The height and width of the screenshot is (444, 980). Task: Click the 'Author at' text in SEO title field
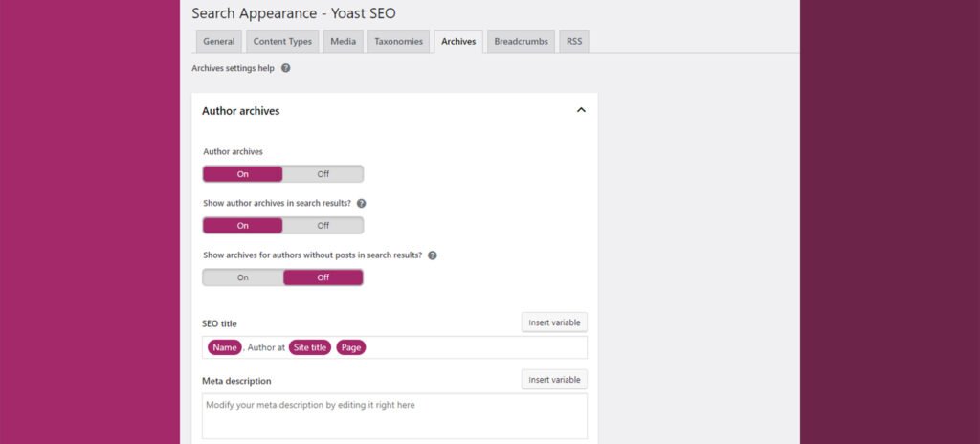click(x=266, y=347)
